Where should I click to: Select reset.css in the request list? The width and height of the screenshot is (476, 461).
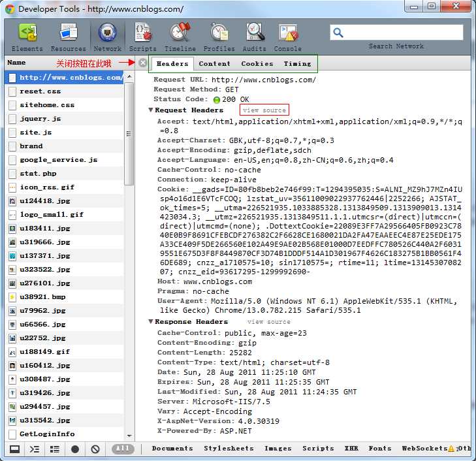click(x=65, y=91)
